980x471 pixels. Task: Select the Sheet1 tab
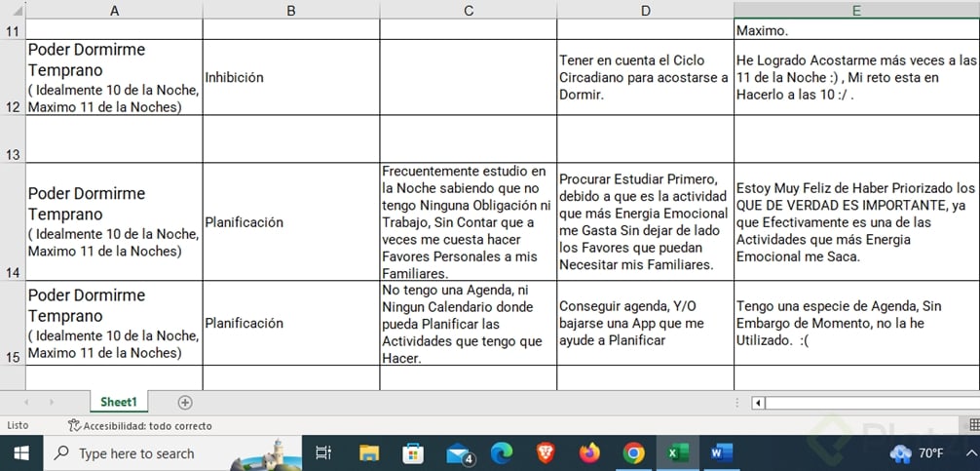119,402
